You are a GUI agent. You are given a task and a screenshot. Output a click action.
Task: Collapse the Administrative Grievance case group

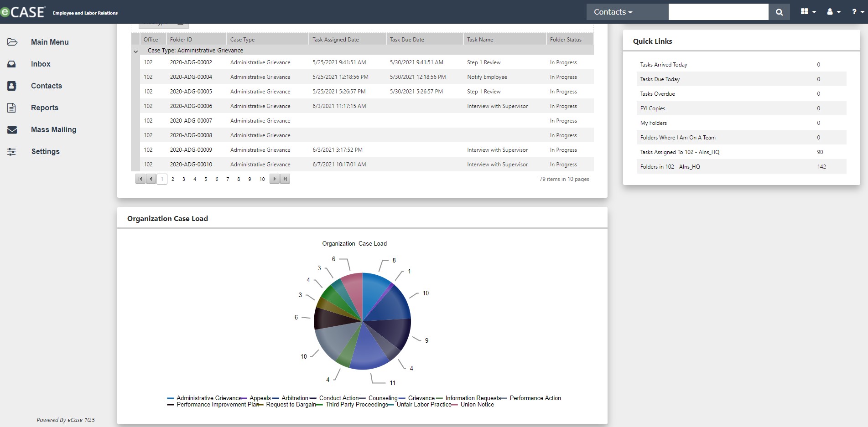135,51
